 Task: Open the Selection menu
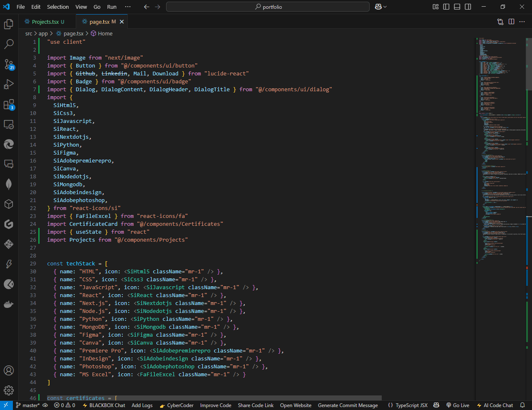(x=58, y=7)
